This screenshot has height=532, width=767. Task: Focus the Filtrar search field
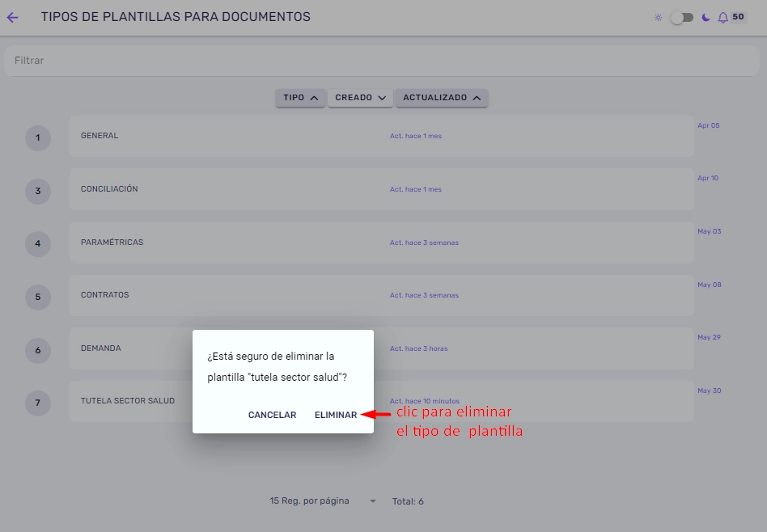(x=382, y=61)
